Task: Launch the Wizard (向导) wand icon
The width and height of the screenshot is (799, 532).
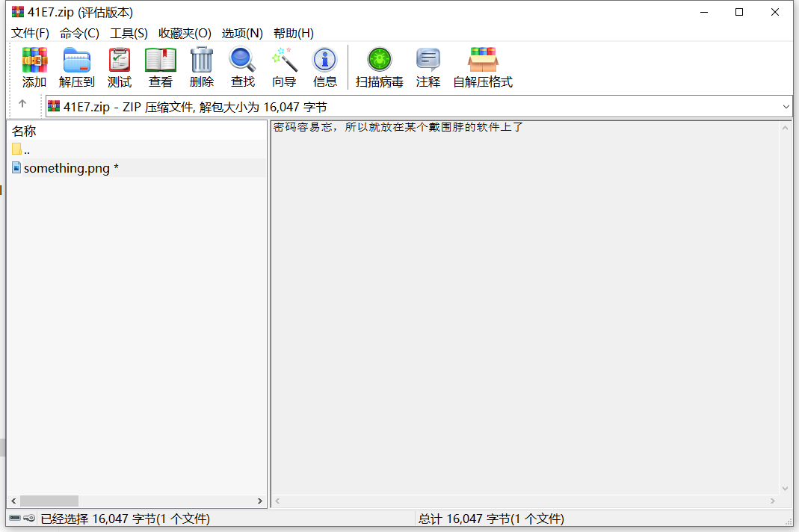Action: pyautogui.click(x=284, y=60)
